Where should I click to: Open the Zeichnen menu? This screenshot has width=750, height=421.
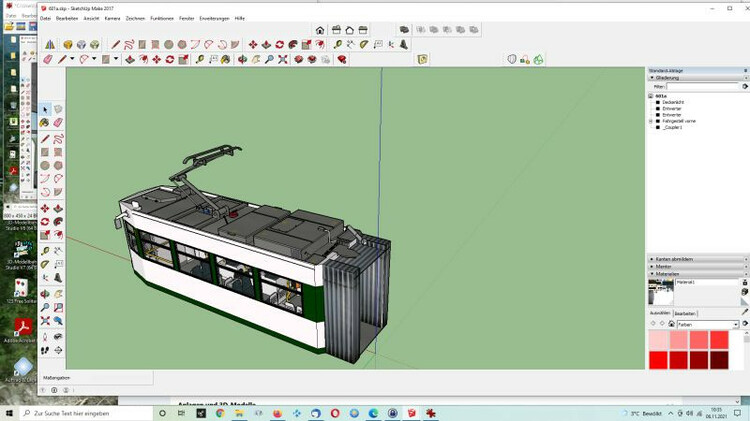[x=135, y=18]
